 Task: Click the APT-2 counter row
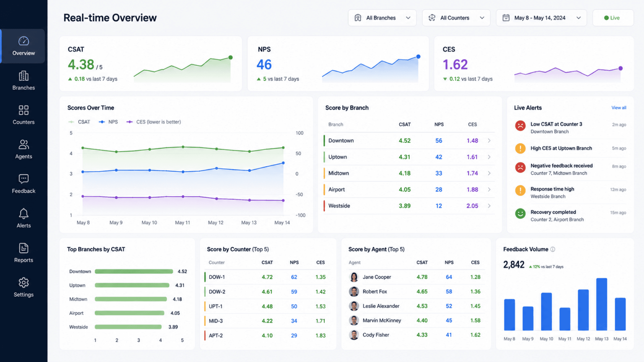(x=267, y=336)
